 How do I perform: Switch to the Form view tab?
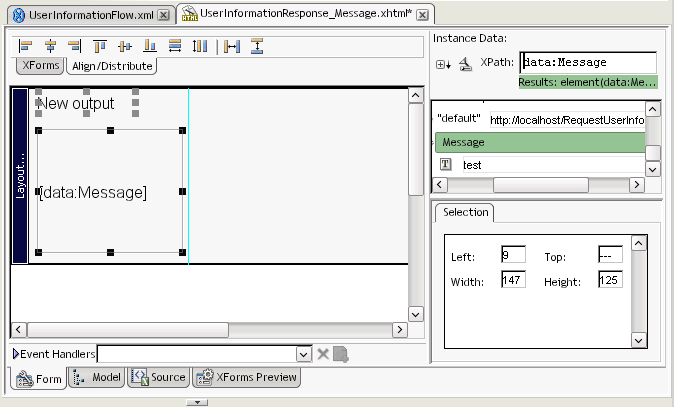coord(39,379)
